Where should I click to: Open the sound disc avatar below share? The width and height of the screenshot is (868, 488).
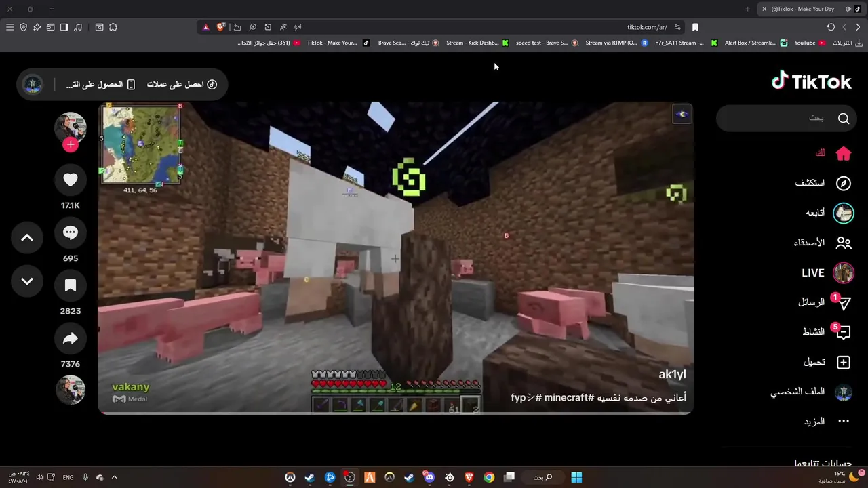click(x=71, y=390)
